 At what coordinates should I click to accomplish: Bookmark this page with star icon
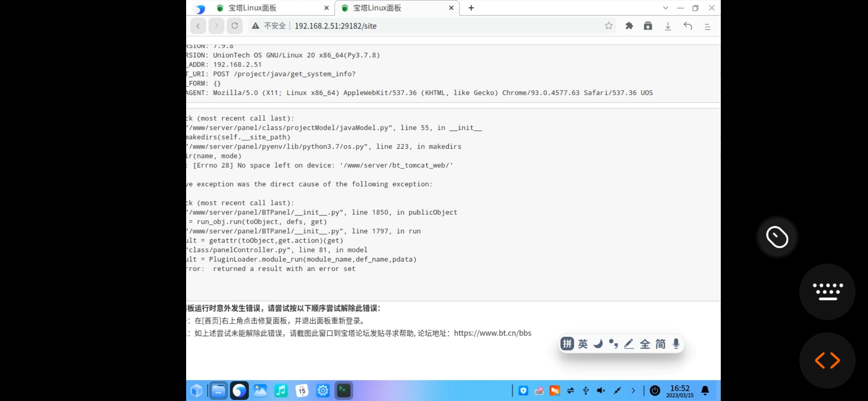click(x=608, y=26)
